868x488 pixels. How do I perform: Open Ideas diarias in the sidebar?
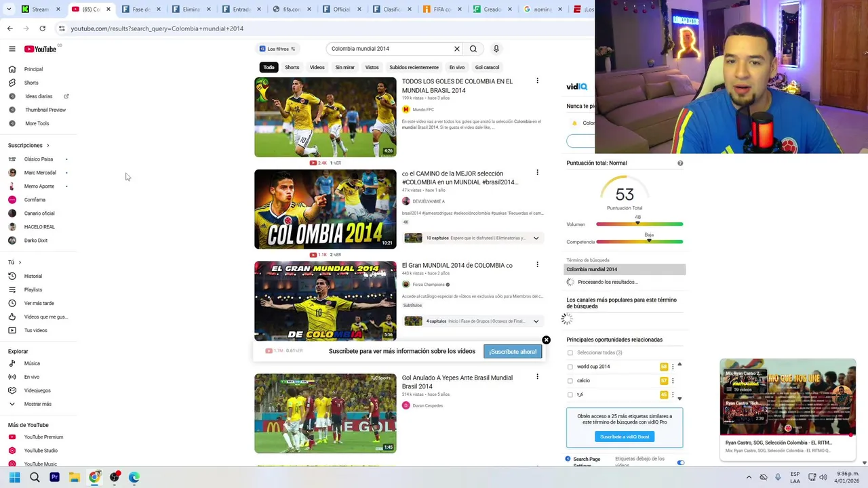(x=39, y=96)
